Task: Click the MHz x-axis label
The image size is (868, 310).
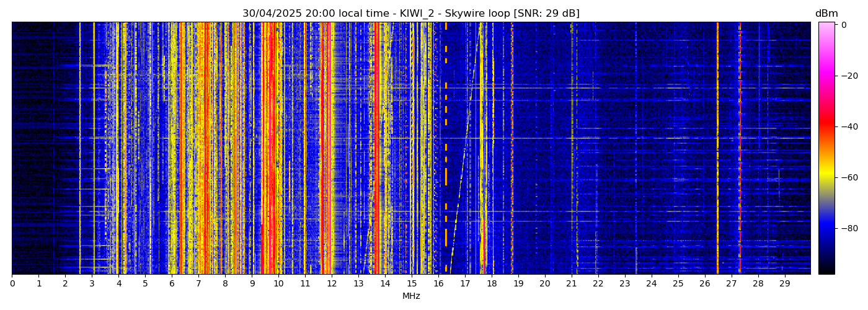Action: [411, 296]
